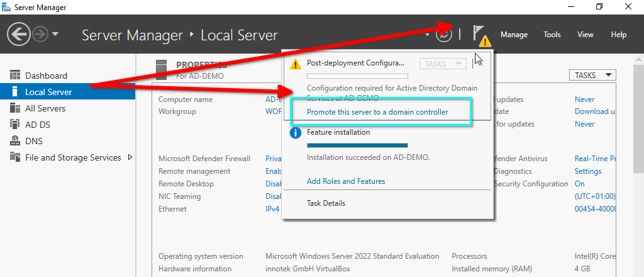Select Local Server in sidebar

point(48,92)
